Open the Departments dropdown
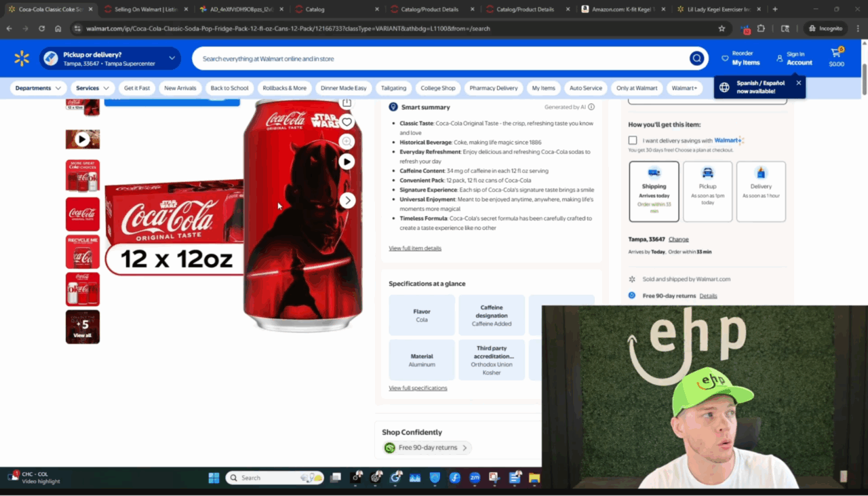Screen dimensions: 868x496 click(x=38, y=88)
